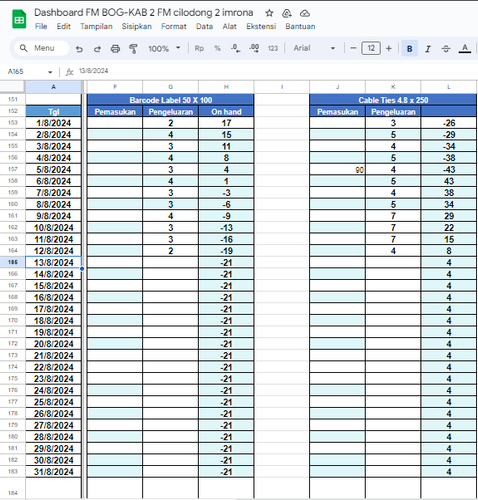478x500 pixels.
Task: Open the text color picker
Action: (x=465, y=49)
